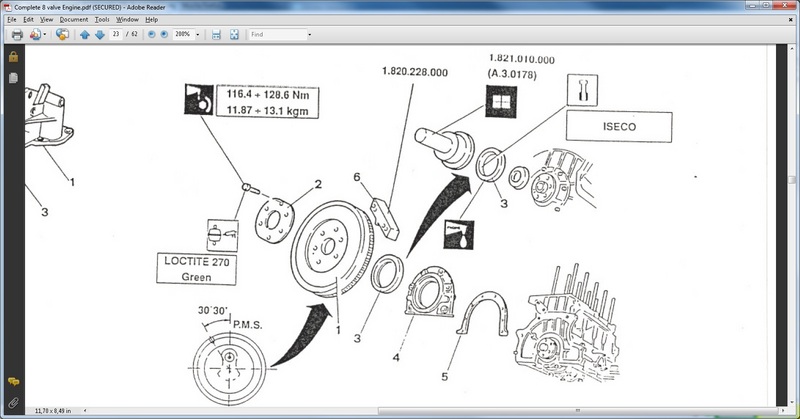Image resolution: width=800 pixels, height=419 pixels.
Task: Open the Attachments paperclip panel
Action: point(14,401)
